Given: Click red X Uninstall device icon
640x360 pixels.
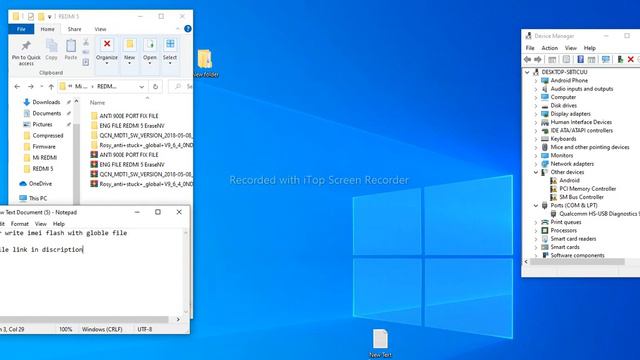Looking at the screenshot, I should pos(631,60).
